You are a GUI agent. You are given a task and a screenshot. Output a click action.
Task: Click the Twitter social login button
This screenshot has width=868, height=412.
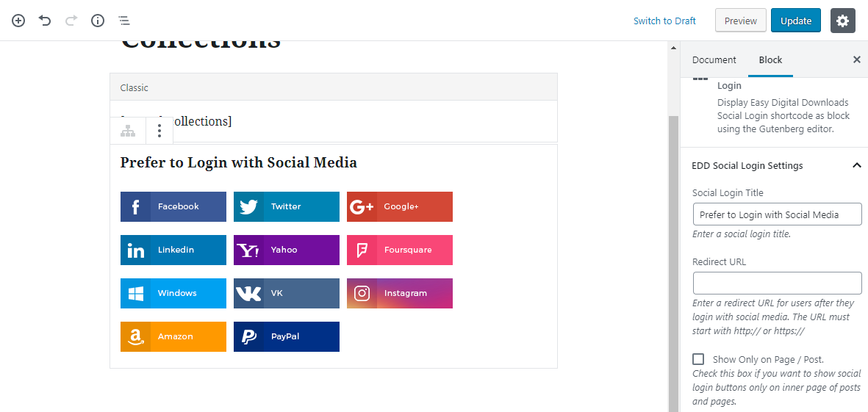pyautogui.click(x=287, y=206)
